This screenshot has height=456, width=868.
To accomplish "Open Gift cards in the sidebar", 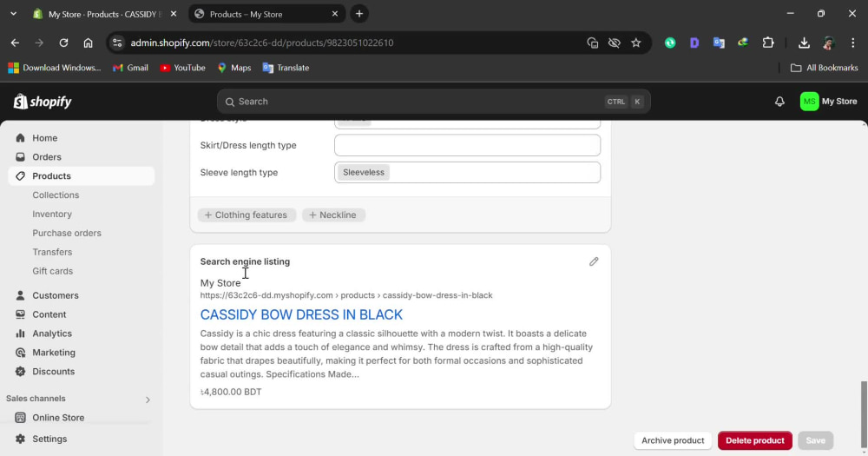I will click(x=53, y=271).
